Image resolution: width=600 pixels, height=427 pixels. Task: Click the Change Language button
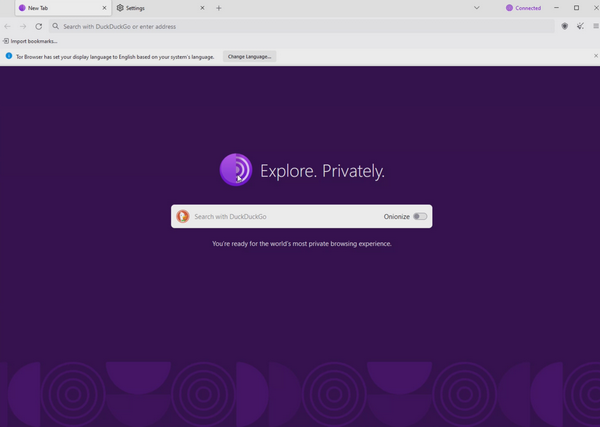pyautogui.click(x=249, y=56)
